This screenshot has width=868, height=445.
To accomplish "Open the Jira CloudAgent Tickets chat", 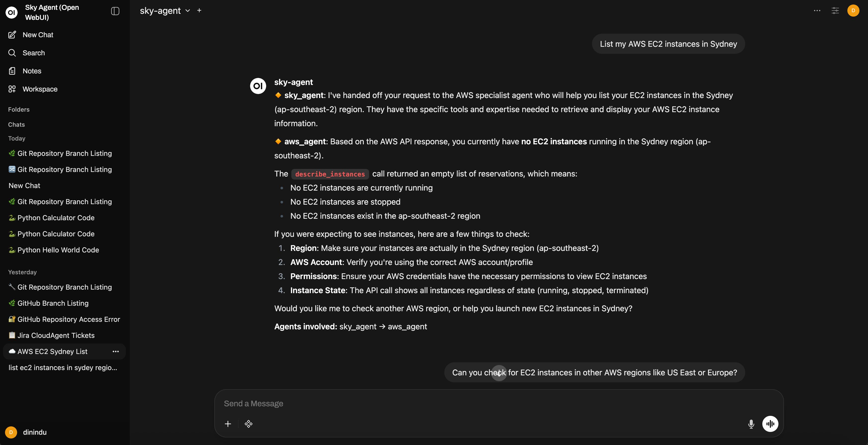I will pos(56,335).
